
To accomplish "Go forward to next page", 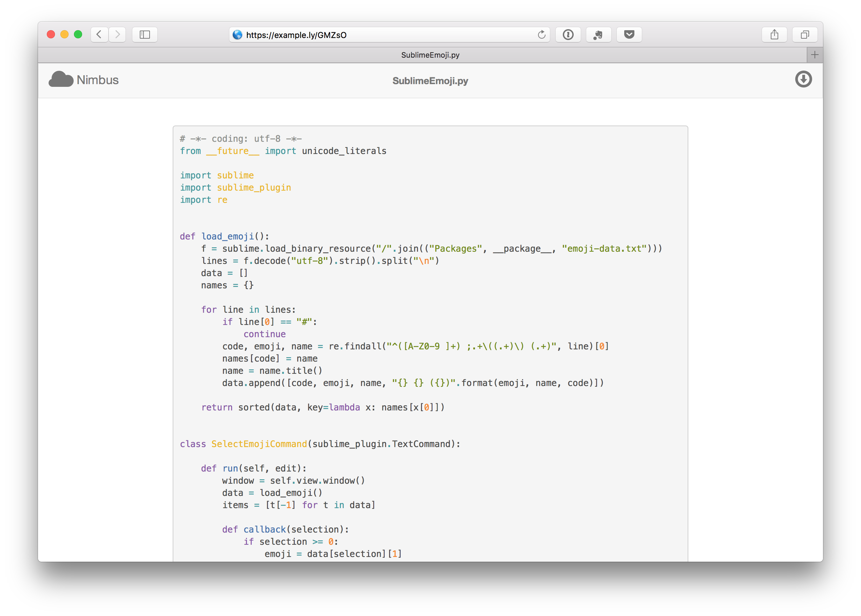I will tap(117, 35).
